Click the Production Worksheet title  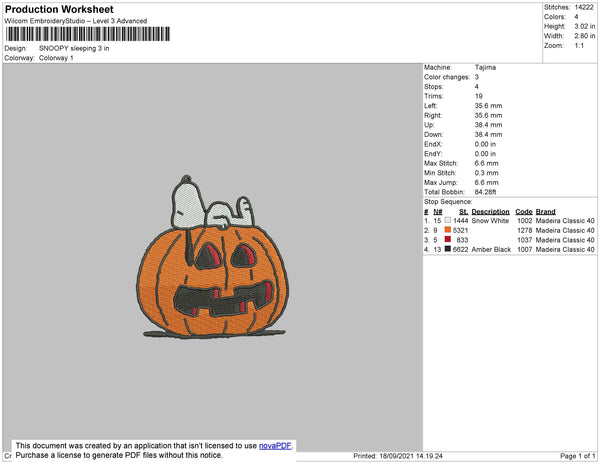click(x=59, y=9)
